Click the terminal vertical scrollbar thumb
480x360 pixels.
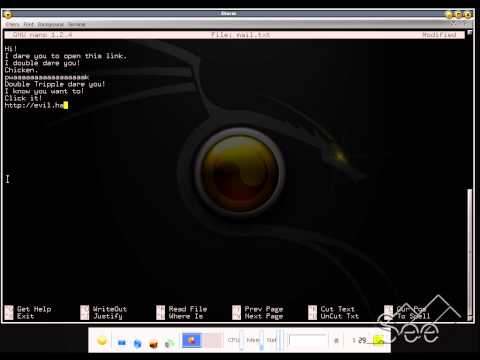click(470, 252)
